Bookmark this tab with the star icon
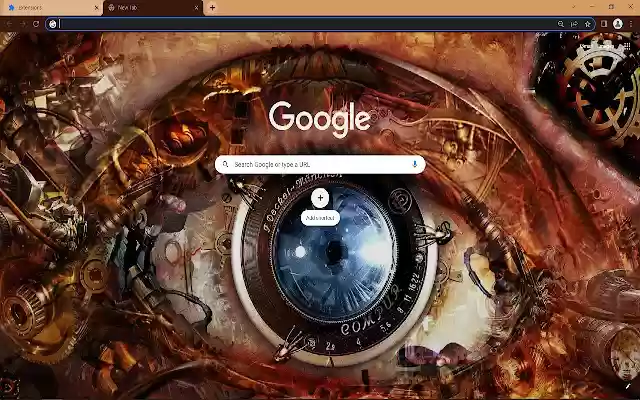 (x=588, y=24)
